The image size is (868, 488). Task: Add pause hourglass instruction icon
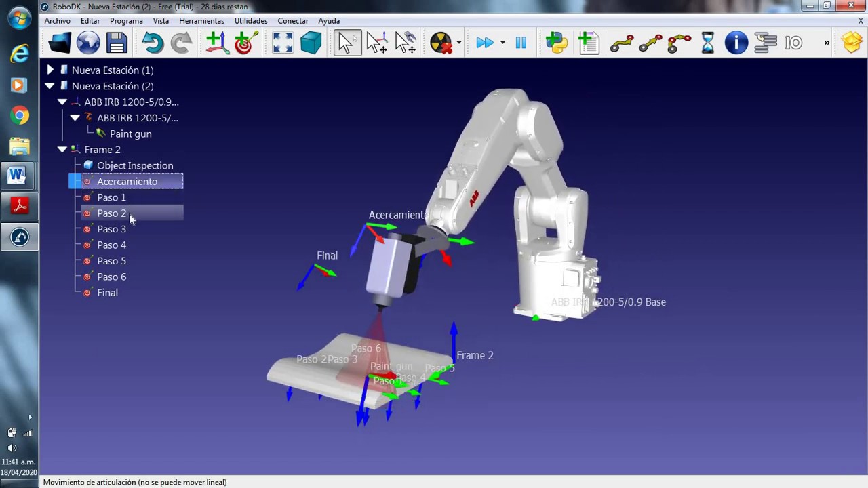click(x=708, y=43)
